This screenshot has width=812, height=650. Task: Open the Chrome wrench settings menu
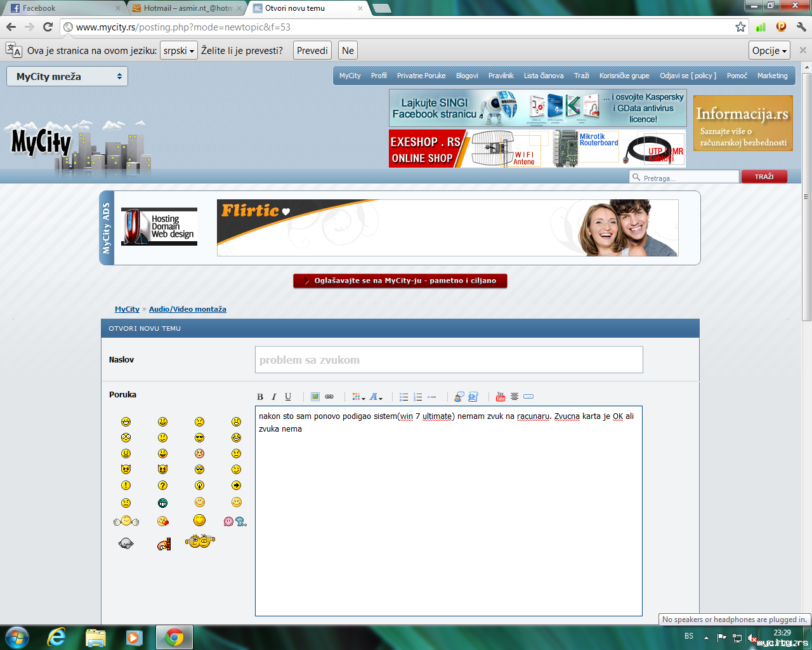(x=801, y=27)
